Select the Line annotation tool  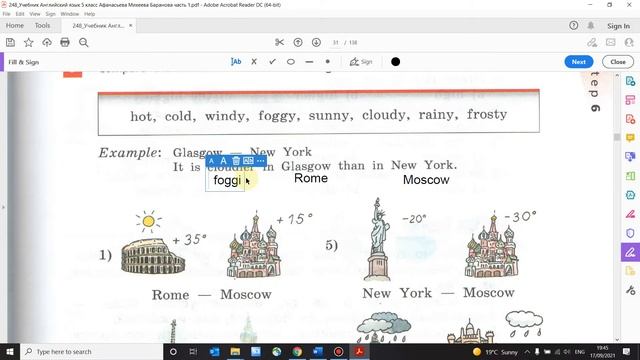point(309,62)
